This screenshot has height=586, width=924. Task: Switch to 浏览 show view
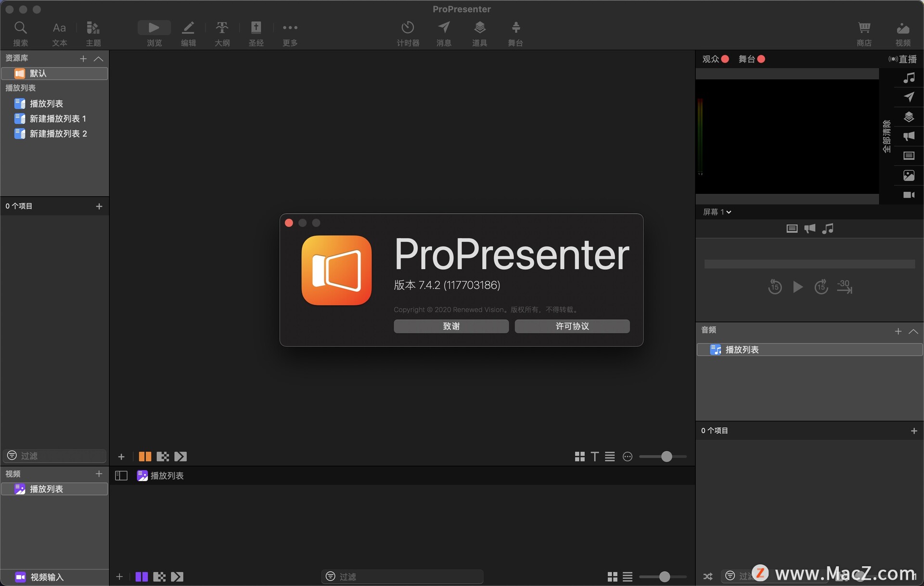click(x=154, y=33)
